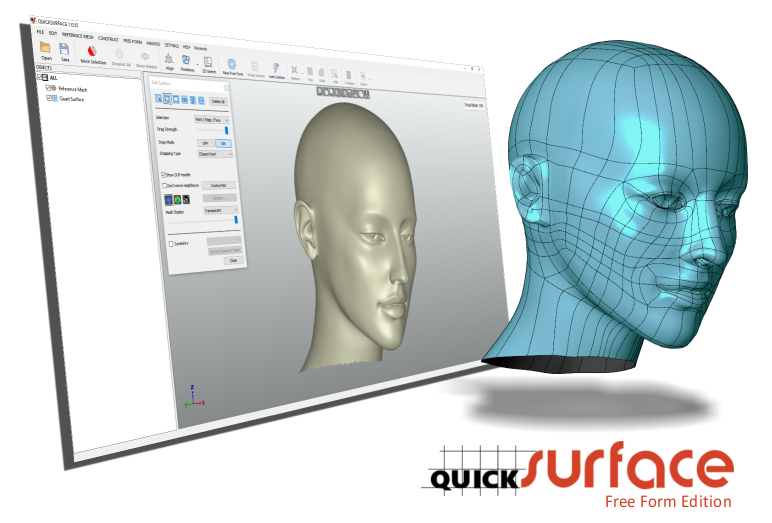Select the third Edit Surface tool icon
This screenshot has height=523, width=772.
(176, 99)
